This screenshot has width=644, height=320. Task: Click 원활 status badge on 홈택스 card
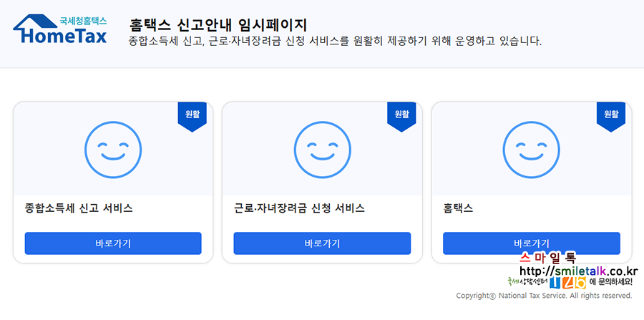611,117
